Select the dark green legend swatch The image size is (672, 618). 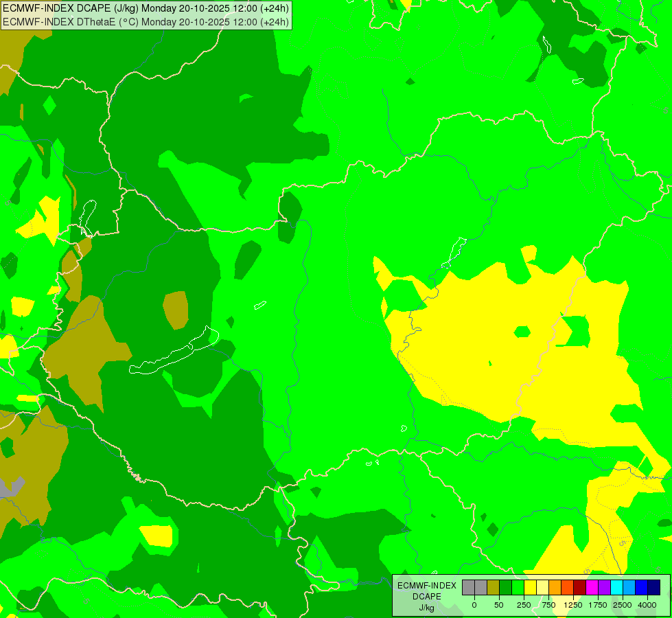(x=505, y=588)
